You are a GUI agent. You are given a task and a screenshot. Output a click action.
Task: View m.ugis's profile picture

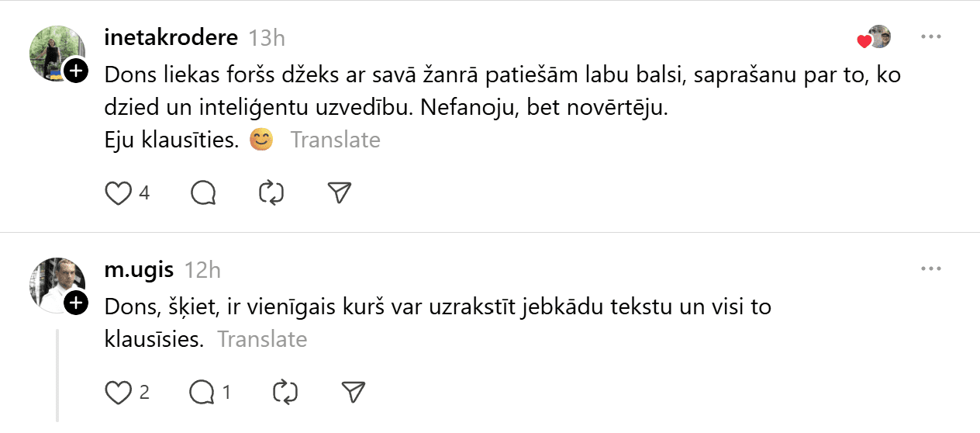(x=54, y=282)
